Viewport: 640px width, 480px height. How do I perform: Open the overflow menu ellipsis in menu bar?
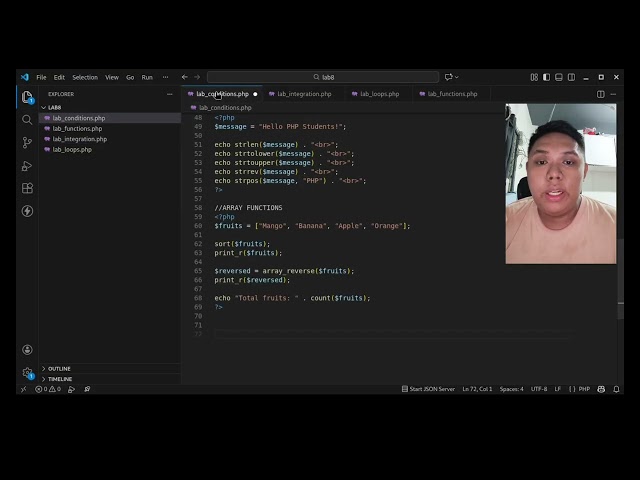[165, 77]
